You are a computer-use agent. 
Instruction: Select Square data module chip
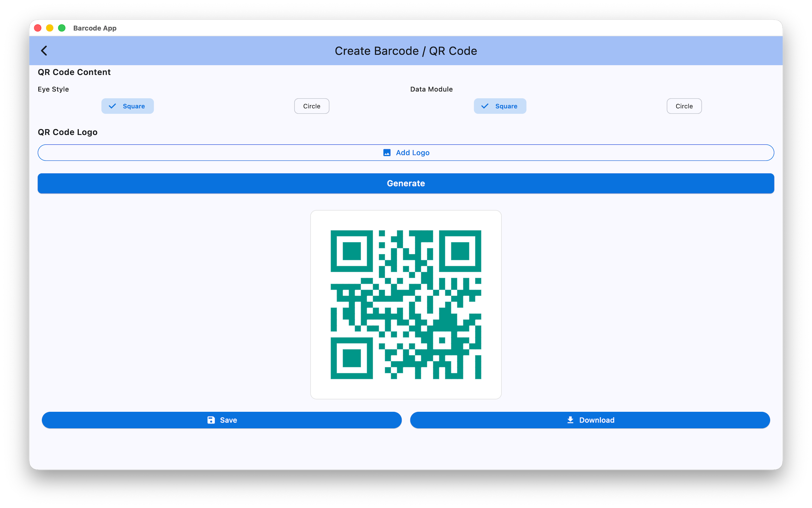pos(500,106)
